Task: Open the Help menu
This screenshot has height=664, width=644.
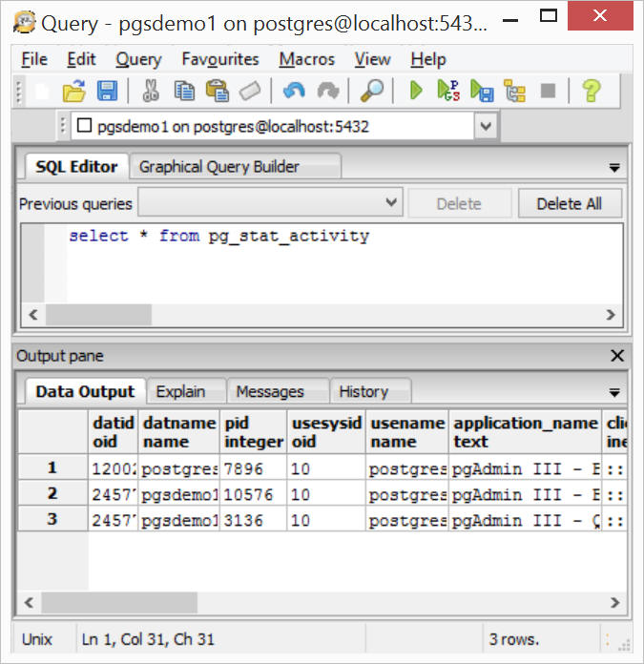Action: click(x=428, y=59)
